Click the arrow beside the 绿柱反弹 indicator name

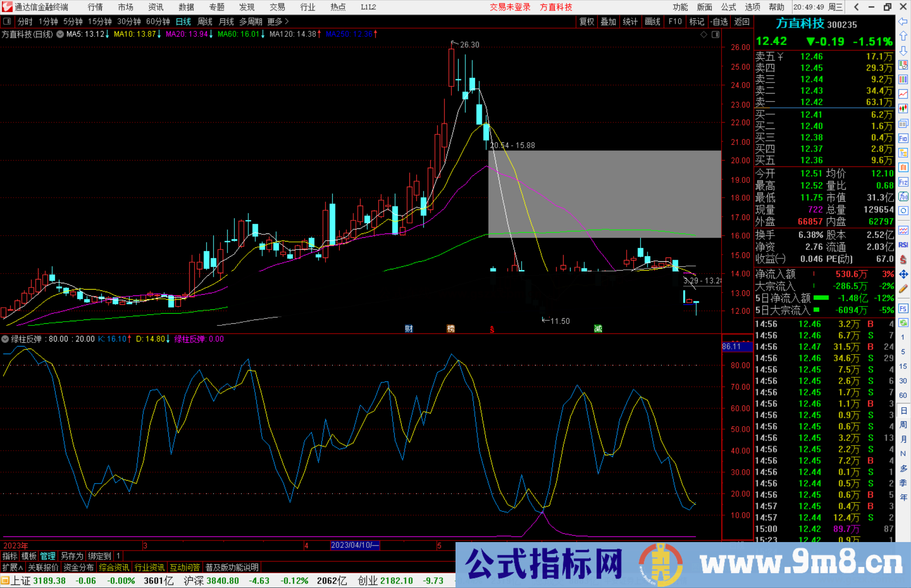[5, 339]
